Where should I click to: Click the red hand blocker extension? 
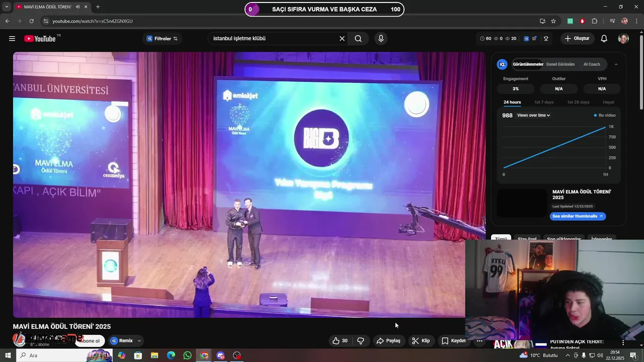coord(582,21)
